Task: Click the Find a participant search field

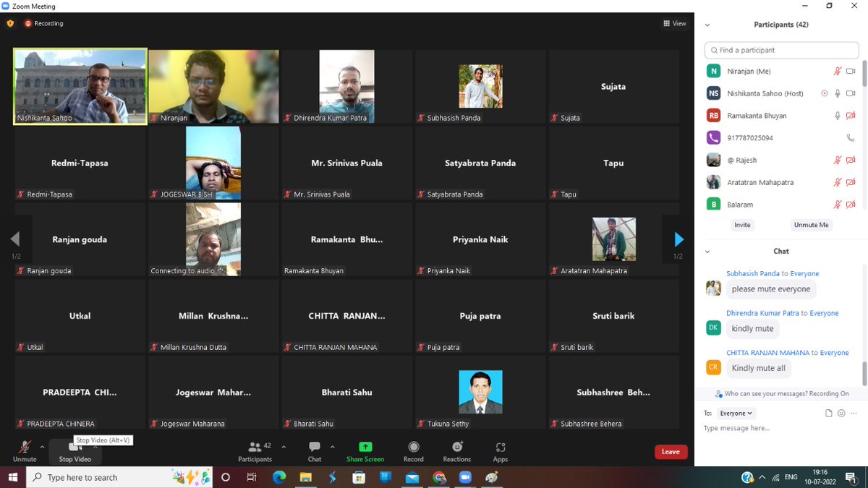Action: point(781,50)
